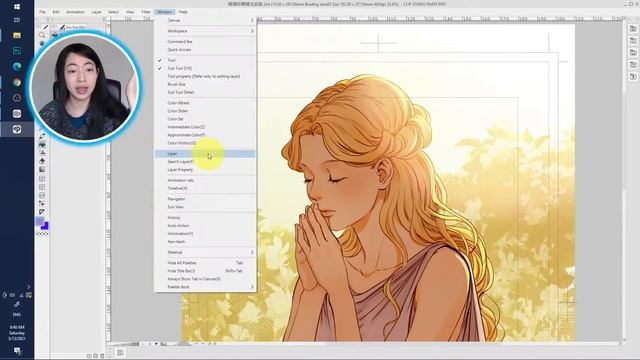Launch Microsoft Edge from the taskbar
This screenshot has width=640, height=360.
tap(17, 67)
